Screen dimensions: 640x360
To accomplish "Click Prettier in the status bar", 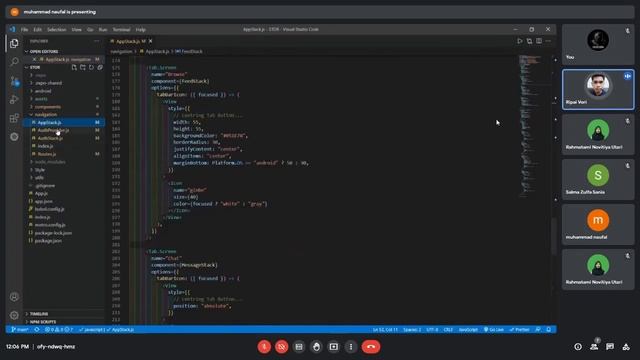I will pyautogui.click(x=520, y=330).
